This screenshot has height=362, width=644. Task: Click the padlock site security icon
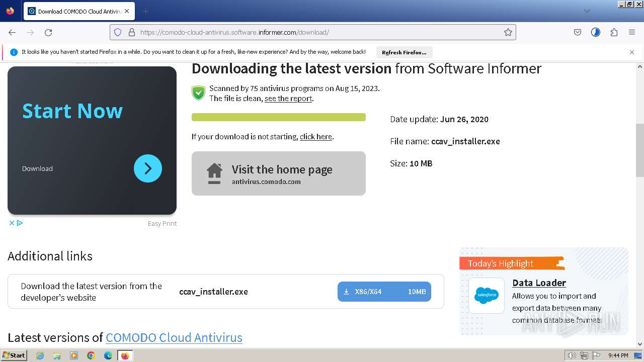[132, 32]
